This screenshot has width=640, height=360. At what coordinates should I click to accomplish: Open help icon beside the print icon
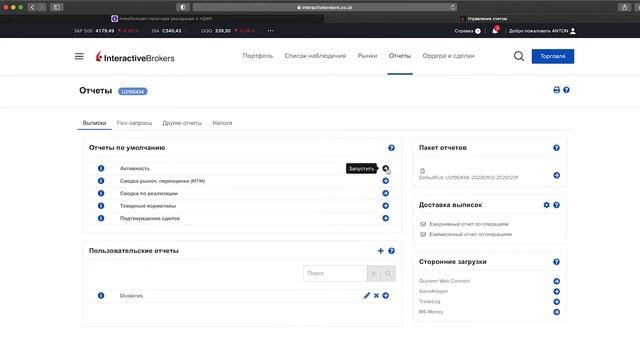(567, 90)
